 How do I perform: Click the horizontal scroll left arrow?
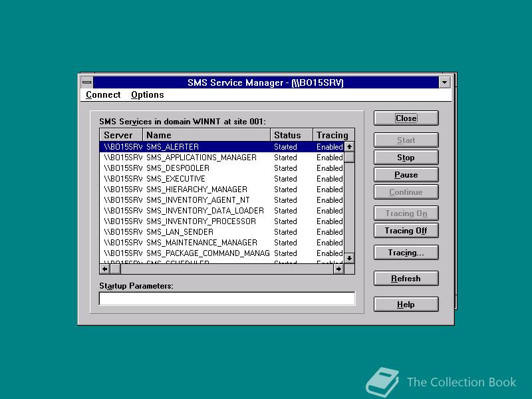[x=105, y=269]
